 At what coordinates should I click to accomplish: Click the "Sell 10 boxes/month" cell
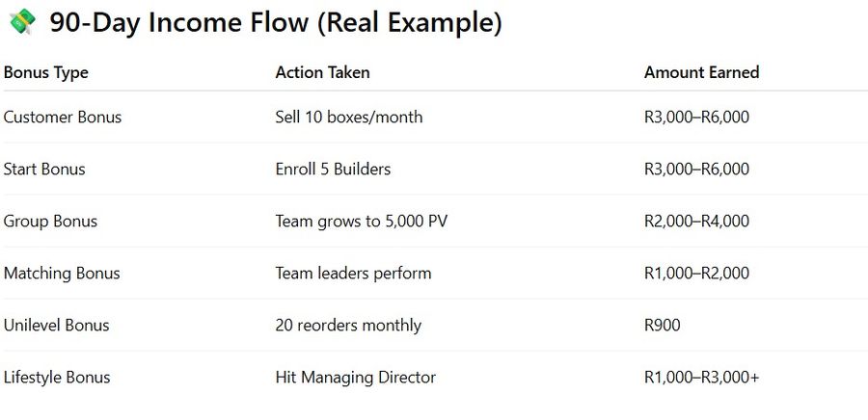point(349,118)
